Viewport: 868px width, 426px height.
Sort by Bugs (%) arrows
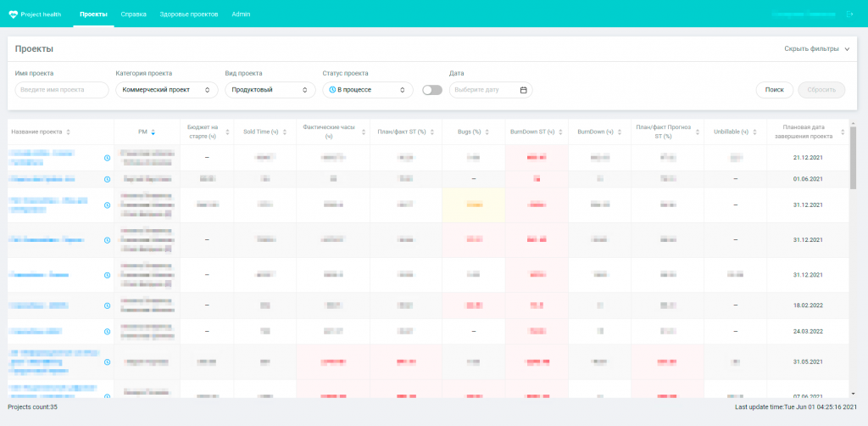click(487, 132)
